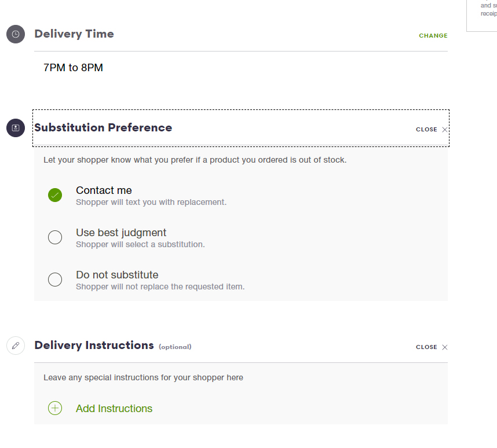Click the Substitution Preference section icon
This screenshot has height=448, width=497.
[16, 128]
